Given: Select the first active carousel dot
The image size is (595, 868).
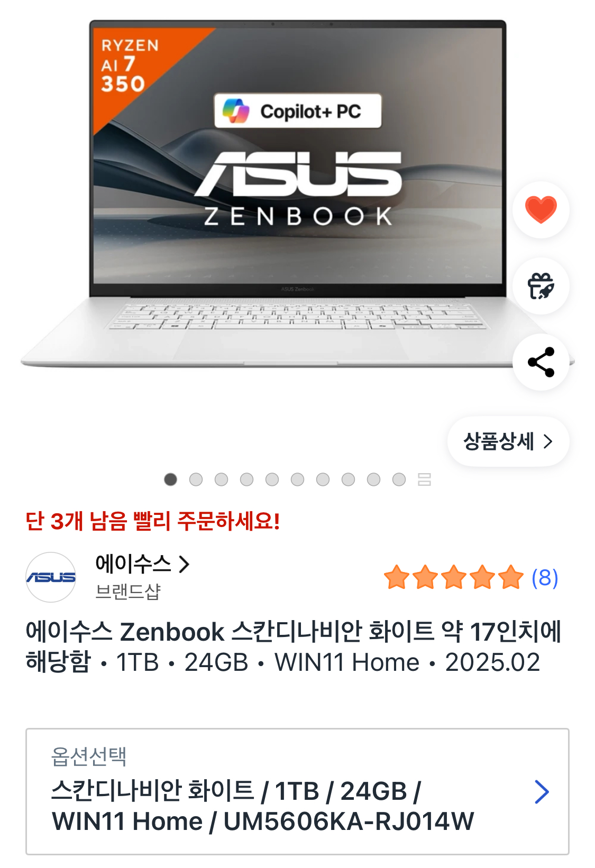Looking at the screenshot, I should [170, 479].
